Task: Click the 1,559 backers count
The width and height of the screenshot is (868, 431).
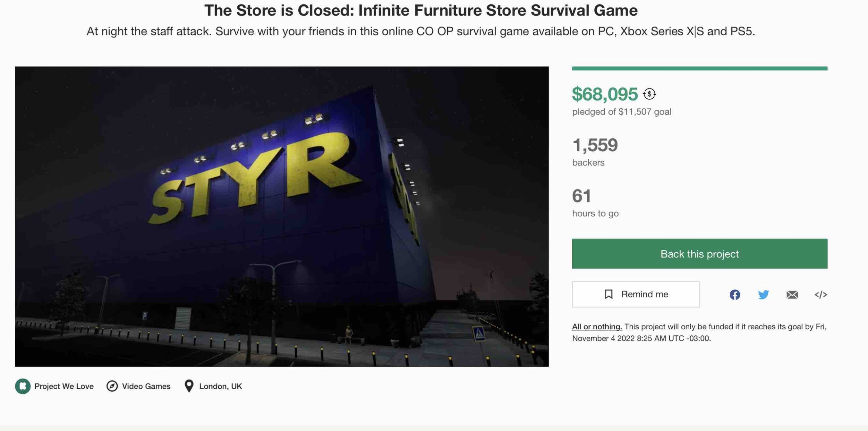Action: click(595, 145)
